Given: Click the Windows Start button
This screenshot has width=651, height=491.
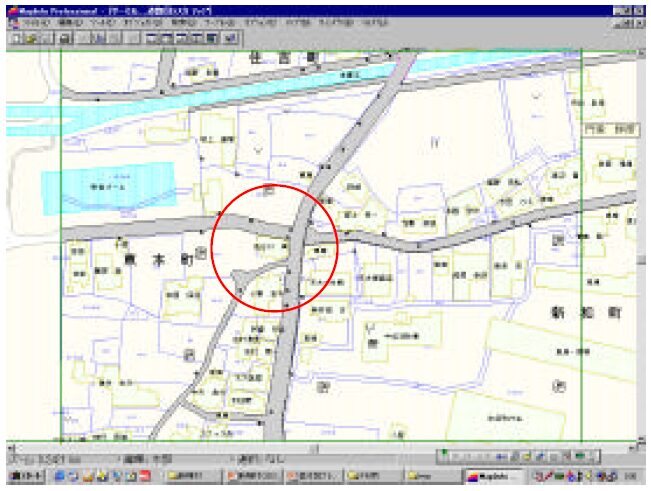Looking at the screenshot, I should [25, 477].
